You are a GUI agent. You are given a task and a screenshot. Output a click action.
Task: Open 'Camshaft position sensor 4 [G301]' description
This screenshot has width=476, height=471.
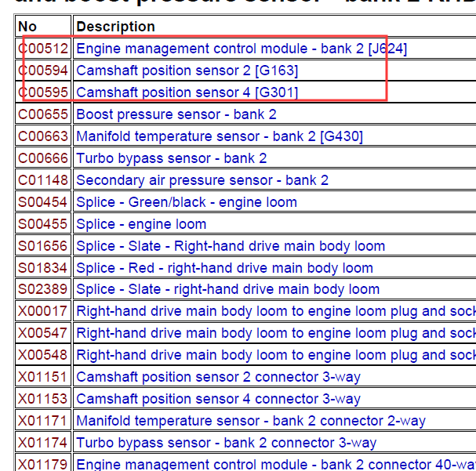187,92
